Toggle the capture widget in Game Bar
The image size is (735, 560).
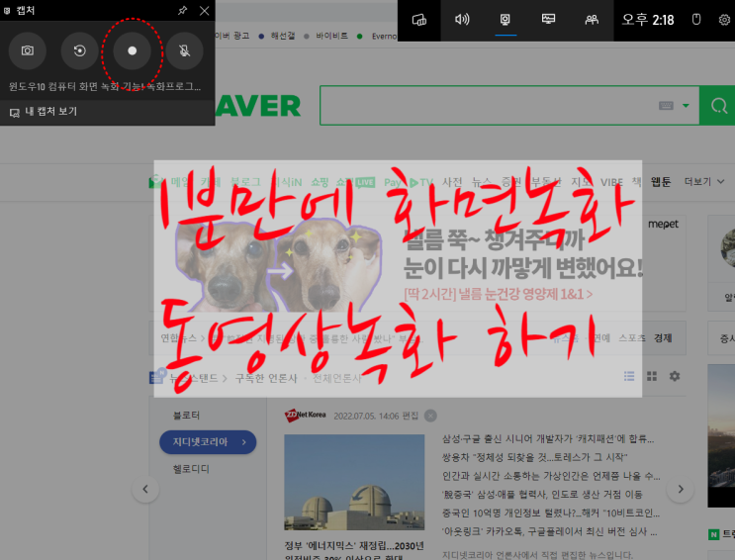[x=505, y=20]
